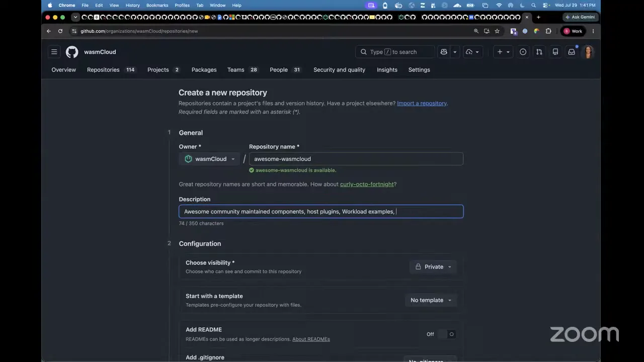The image size is (644, 362).
Task: Expand the Copilot options dropdown arrow
Action: pyautogui.click(x=455, y=52)
